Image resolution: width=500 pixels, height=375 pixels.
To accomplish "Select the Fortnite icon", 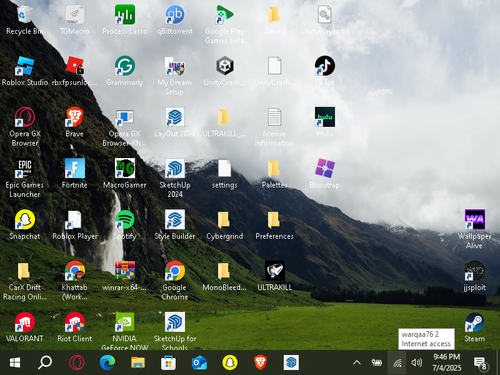I will pyautogui.click(x=75, y=169).
